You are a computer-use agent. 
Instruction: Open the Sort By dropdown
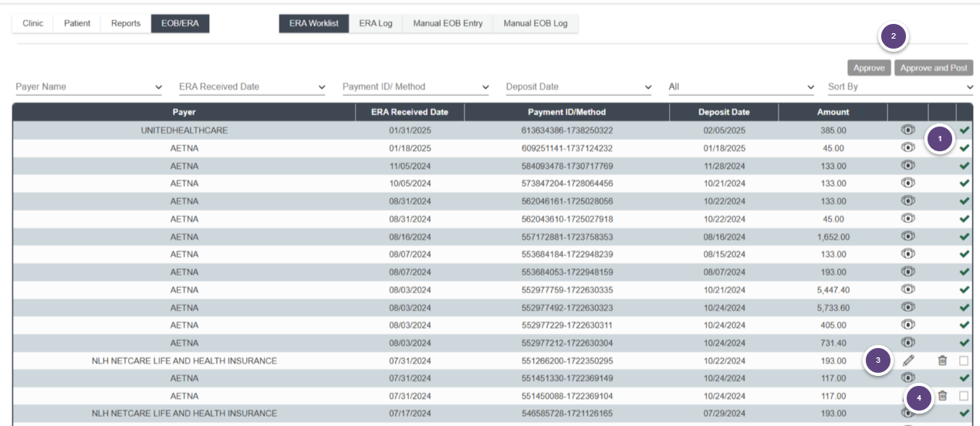tap(900, 87)
